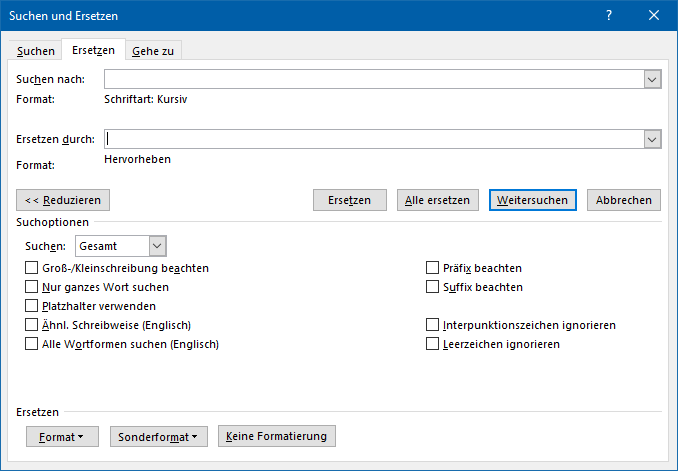Expand the Ersetzen durch history dropdown

tap(652, 139)
